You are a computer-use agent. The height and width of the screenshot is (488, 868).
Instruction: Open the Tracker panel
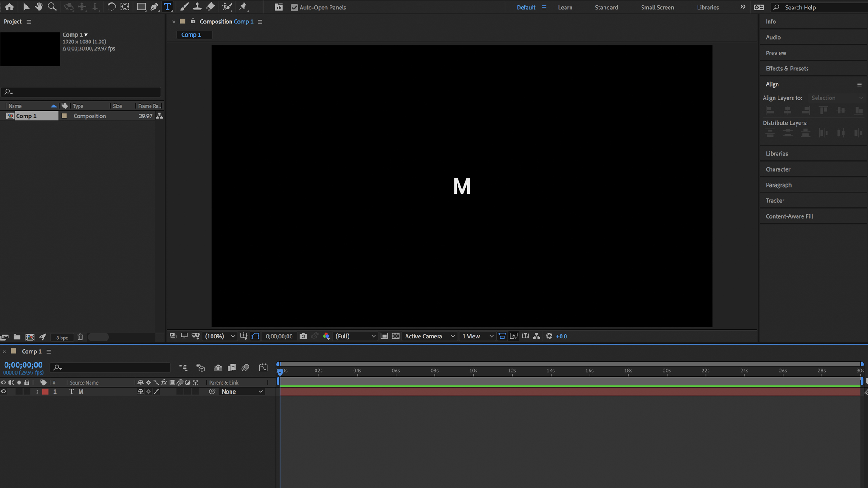pos(775,200)
